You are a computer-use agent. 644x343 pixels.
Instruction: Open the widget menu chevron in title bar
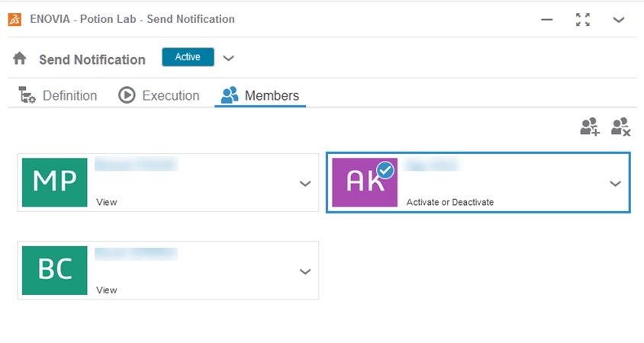619,20
